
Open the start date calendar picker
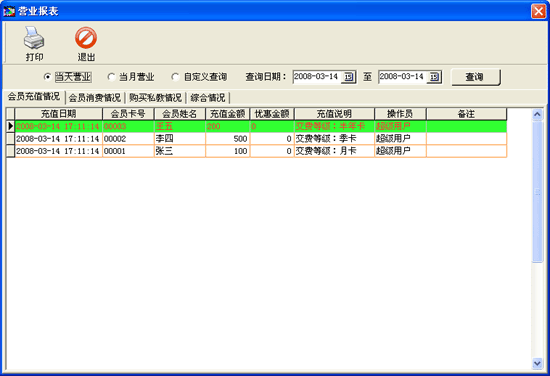348,77
